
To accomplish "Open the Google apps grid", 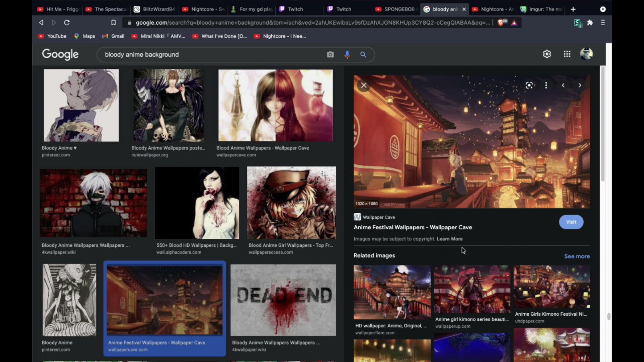I will coord(567,54).
